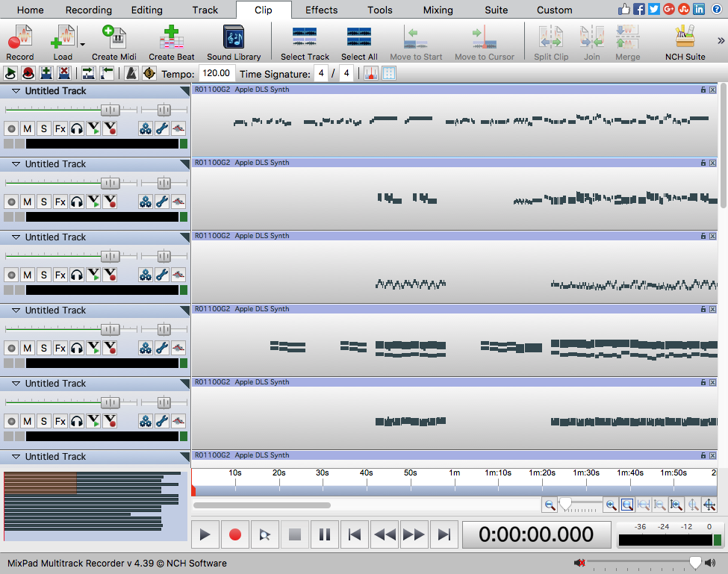The image size is (728, 574).
Task: Toggle headphone monitoring on the fourth track
Action: [x=77, y=348]
